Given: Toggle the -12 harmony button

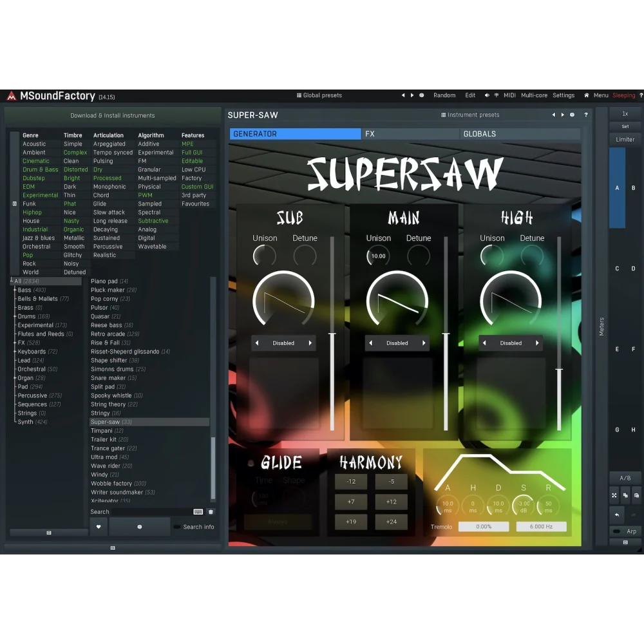Looking at the screenshot, I should coord(351,481).
